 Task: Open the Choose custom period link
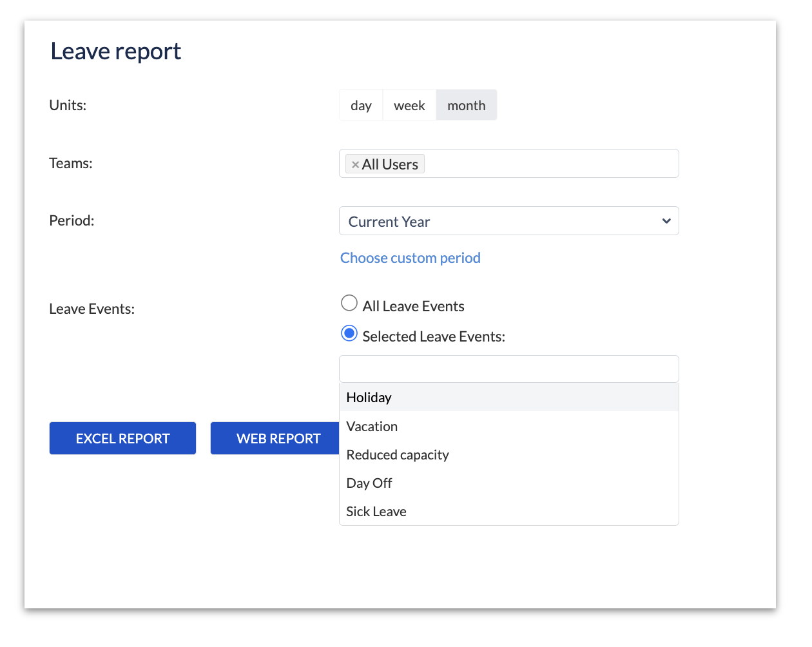[411, 258]
